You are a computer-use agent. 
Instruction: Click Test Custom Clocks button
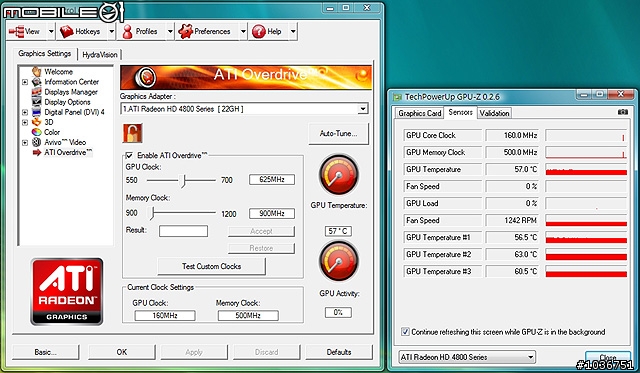211,266
